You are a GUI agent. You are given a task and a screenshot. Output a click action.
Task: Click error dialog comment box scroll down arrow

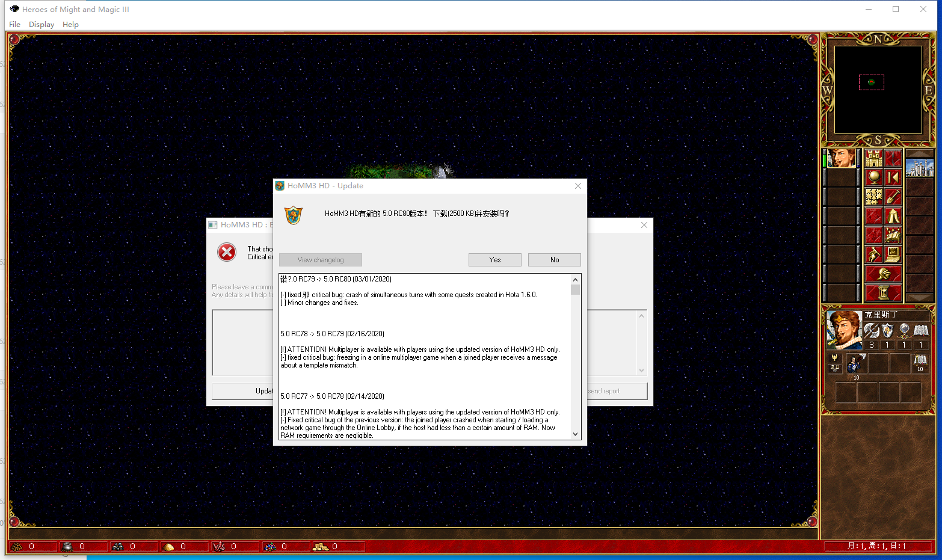click(642, 371)
